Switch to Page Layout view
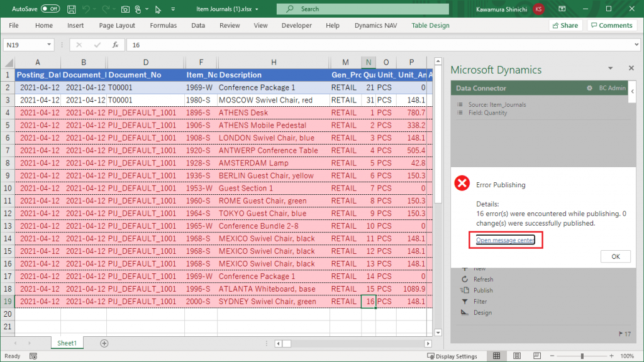The width and height of the screenshot is (644, 362). click(517, 356)
